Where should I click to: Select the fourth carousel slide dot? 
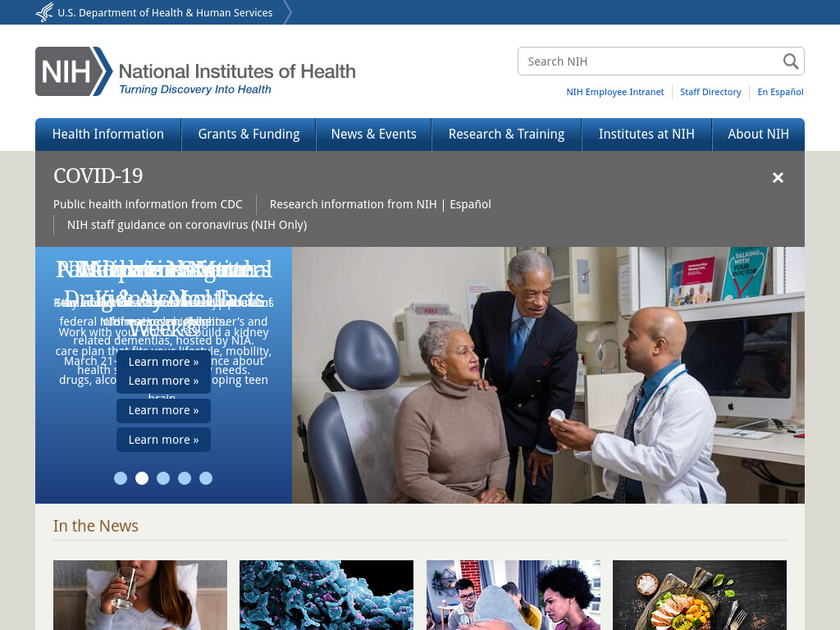tap(185, 478)
